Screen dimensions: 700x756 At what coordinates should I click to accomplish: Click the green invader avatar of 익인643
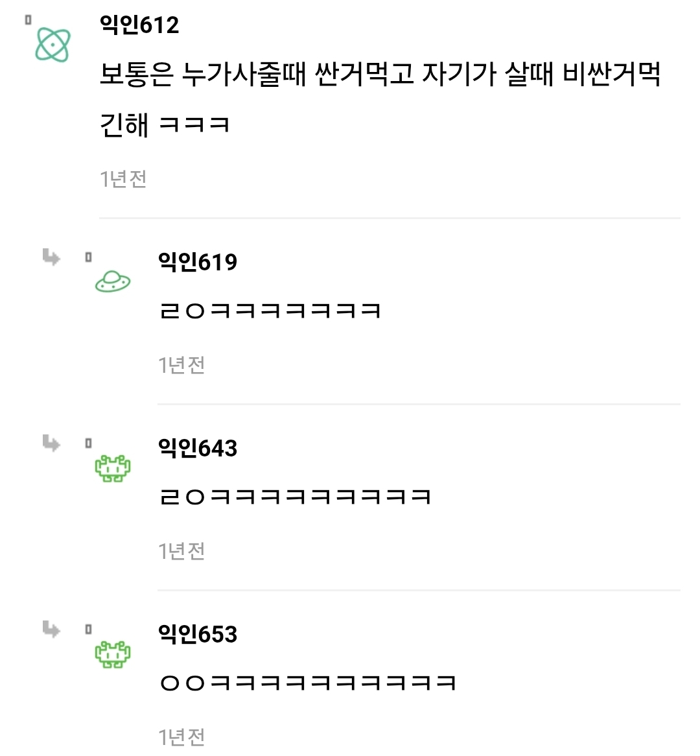pos(113,467)
